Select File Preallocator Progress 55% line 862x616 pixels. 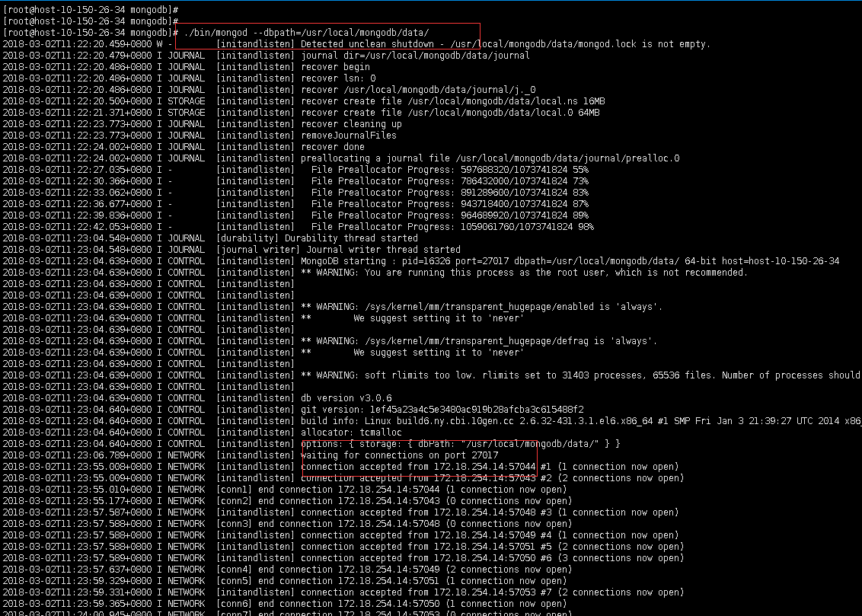[x=295, y=170]
